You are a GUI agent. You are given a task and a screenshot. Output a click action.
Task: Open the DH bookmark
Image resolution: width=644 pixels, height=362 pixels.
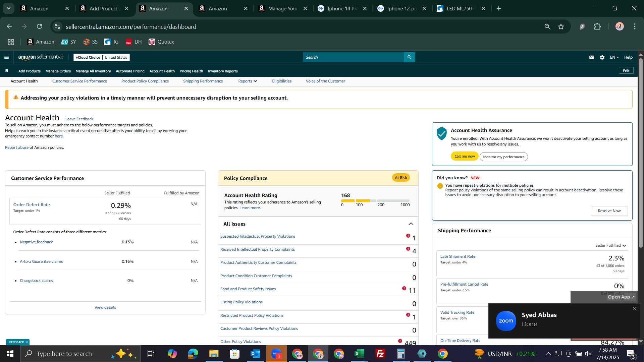point(133,42)
